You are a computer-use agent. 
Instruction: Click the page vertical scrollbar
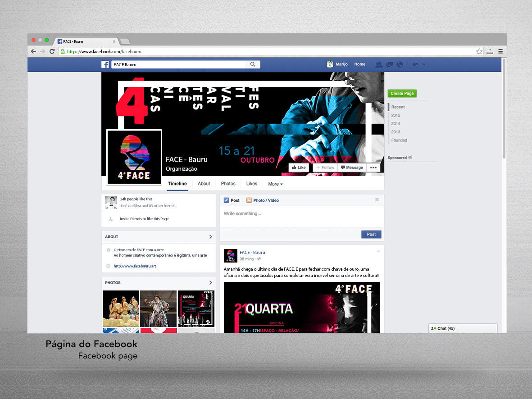click(504, 109)
